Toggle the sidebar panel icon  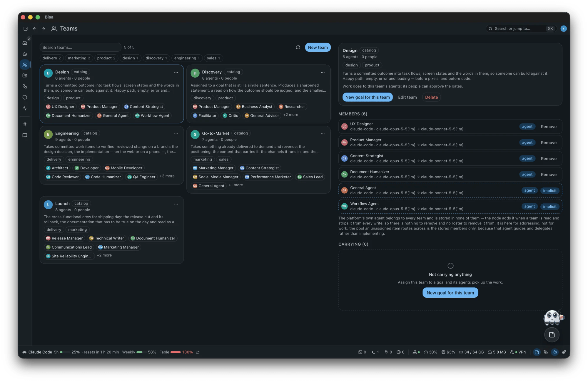[x=26, y=29]
